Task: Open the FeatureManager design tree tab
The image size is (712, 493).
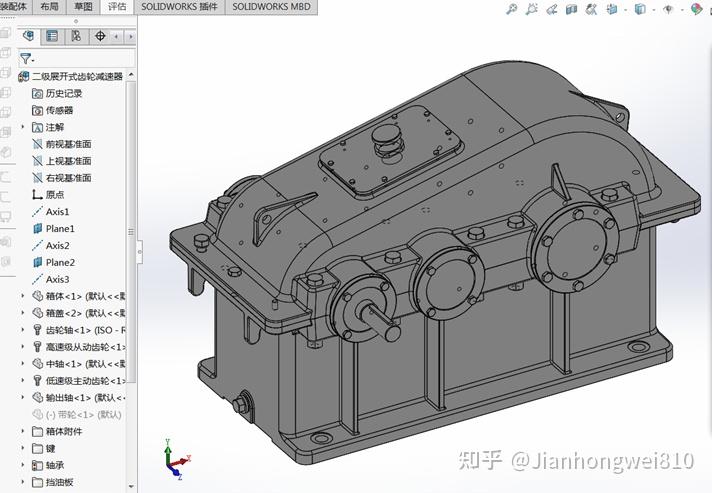Action: [x=29, y=36]
